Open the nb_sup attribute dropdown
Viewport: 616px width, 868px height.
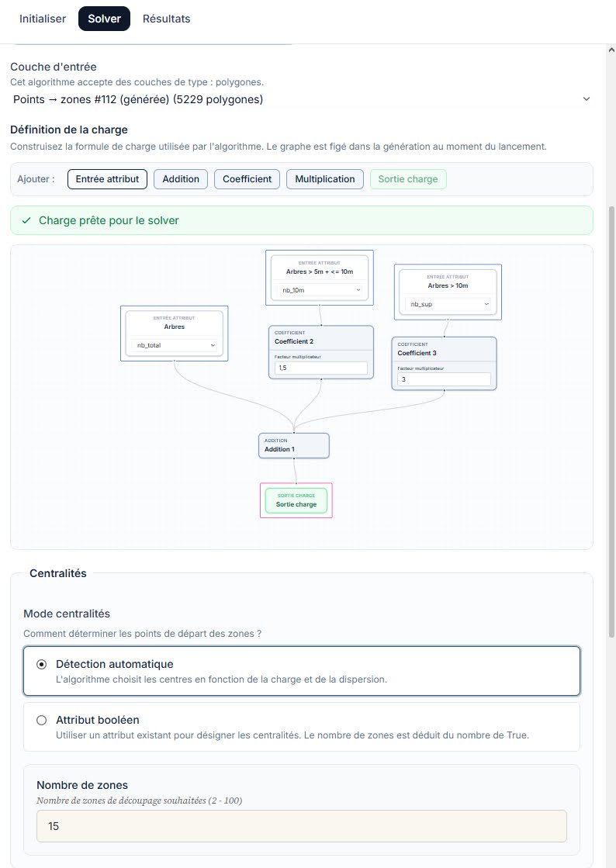(x=448, y=304)
